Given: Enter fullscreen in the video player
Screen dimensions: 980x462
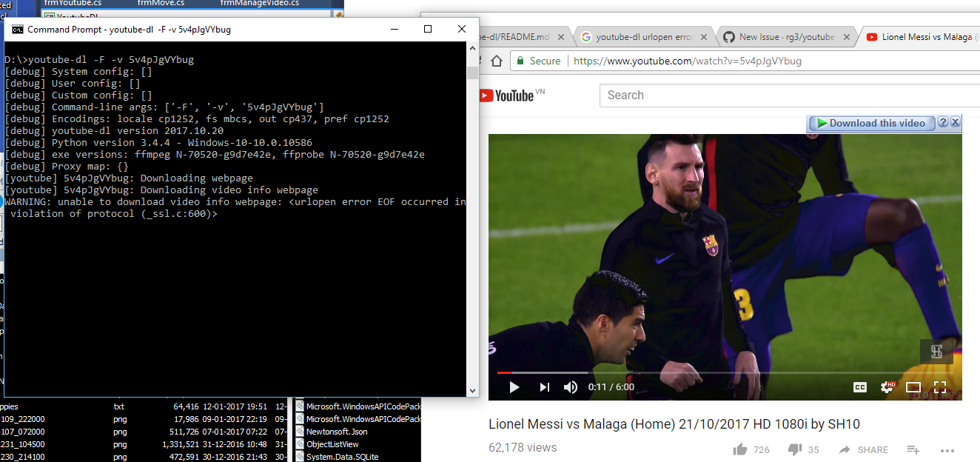Looking at the screenshot, I should [940, 386].
